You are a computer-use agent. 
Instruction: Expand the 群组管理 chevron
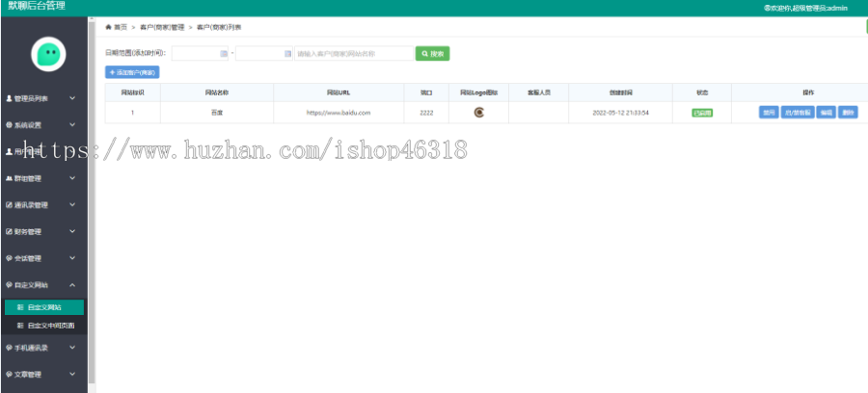(72, 178)
